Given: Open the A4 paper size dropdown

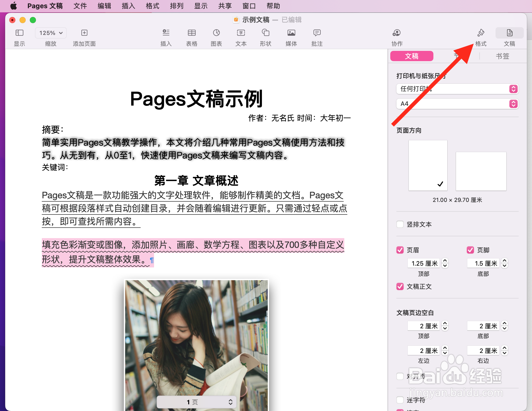Looking at the screenshot, I should pos(457,104).
